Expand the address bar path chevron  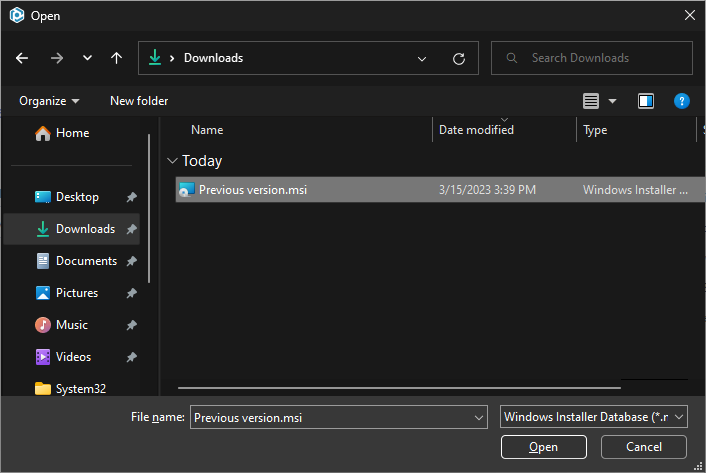click(x=172, y=58)
